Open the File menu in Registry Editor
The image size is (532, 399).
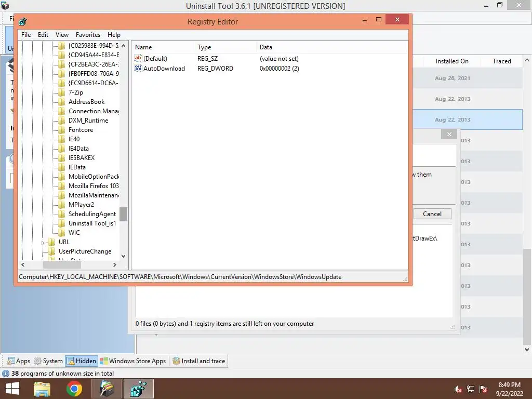tap(26, 35)
